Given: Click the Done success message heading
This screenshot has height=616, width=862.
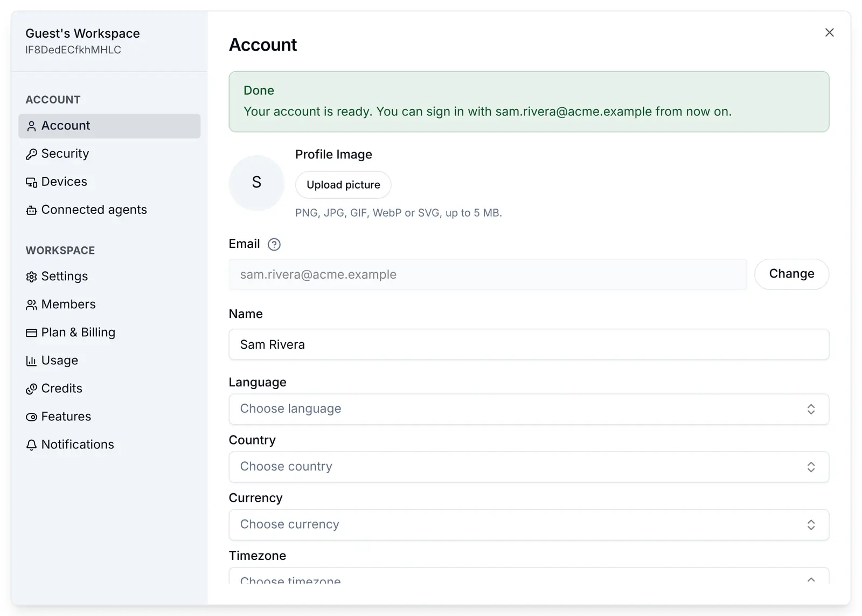Looking at the screenshot, I should 259,91.
